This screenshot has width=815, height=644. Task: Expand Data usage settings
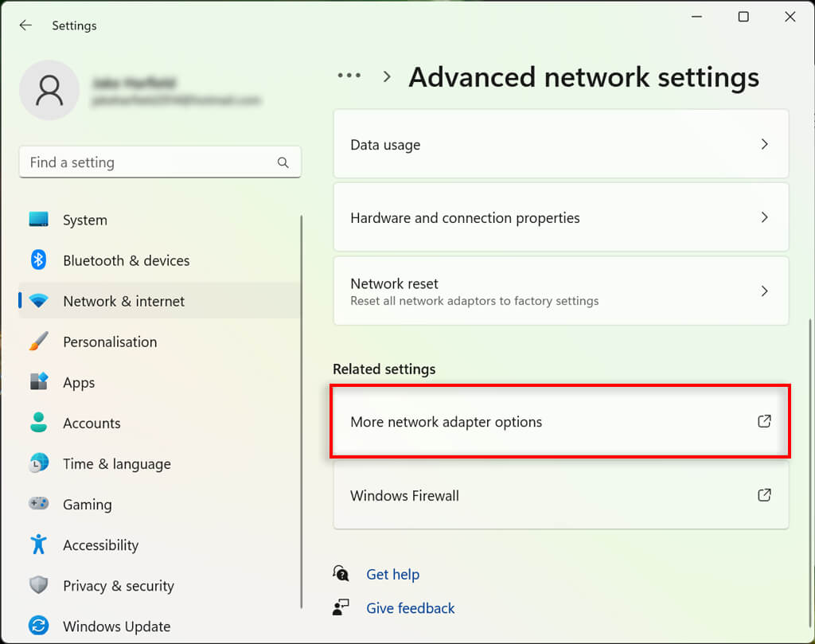point(560,145)
